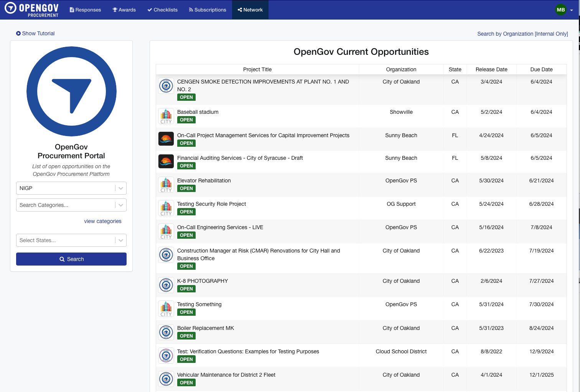
Task: Click the Checklists checkmark icon
Action: pos(149,10)
